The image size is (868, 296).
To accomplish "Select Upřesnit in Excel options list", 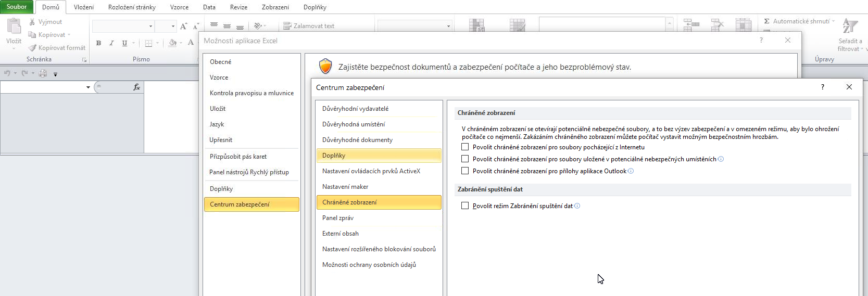I will pyautogui.click(x=221, y=140).
